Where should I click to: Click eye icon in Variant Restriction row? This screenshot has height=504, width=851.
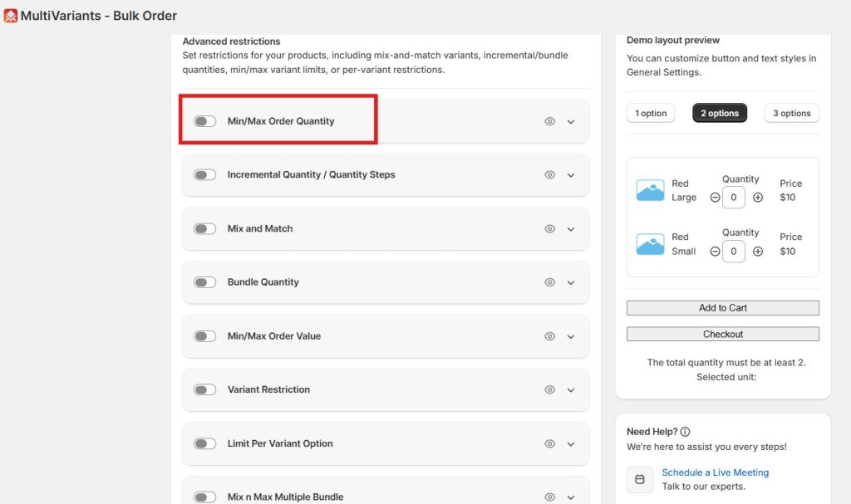point(550,389)
